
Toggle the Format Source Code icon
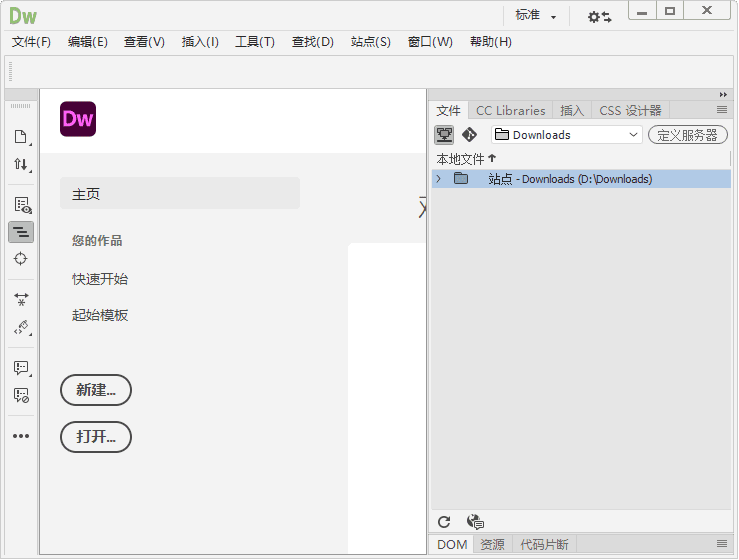click(21, 232)
